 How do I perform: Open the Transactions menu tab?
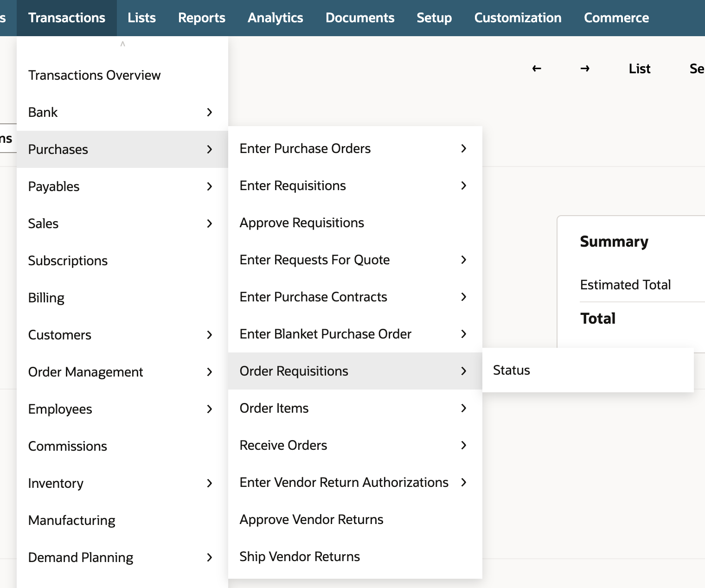pyautogui.click(x=67, y=18)
